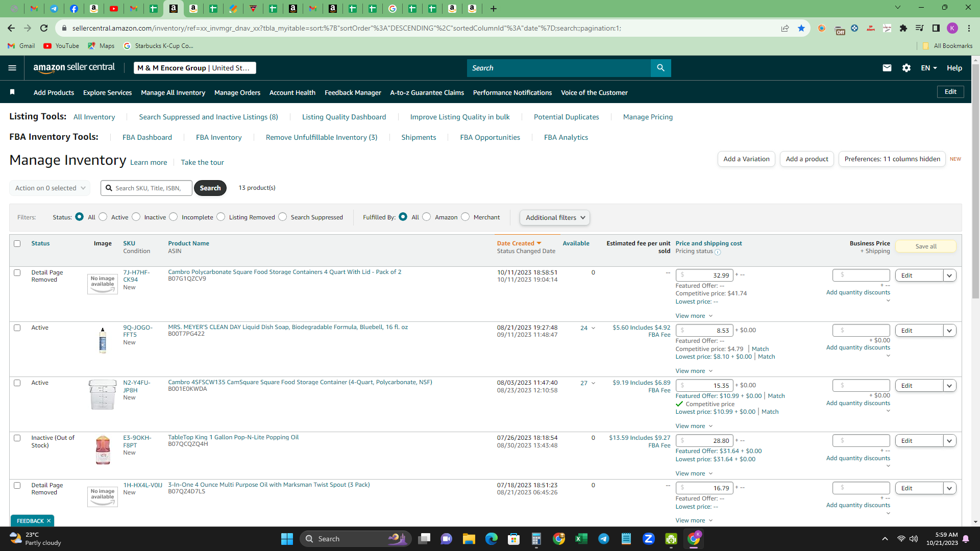
Task: Open Add Products menu item
Action: (x=54, y=92)
